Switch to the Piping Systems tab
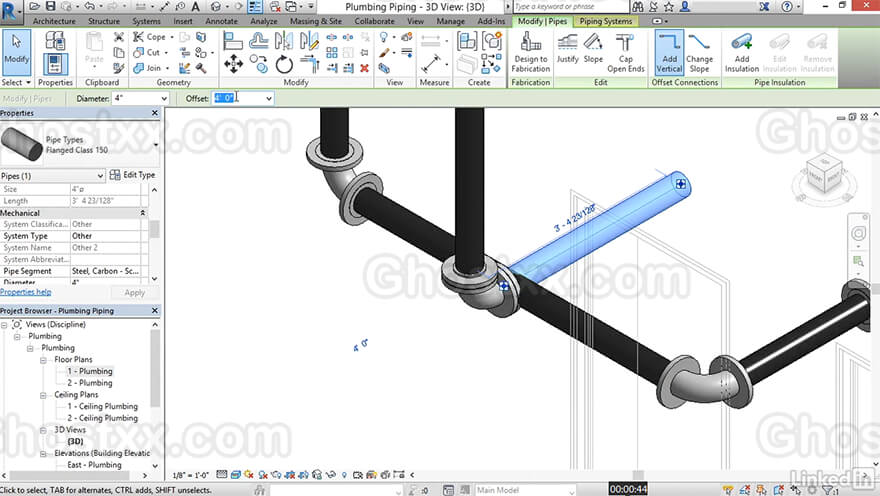The height and width of the screenshot is (496, 880). coord(606,21)
